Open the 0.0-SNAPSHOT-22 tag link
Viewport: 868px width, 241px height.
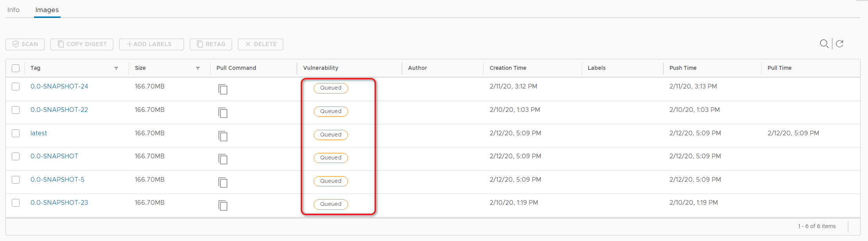pyautogui.click(x=59, y=110)
